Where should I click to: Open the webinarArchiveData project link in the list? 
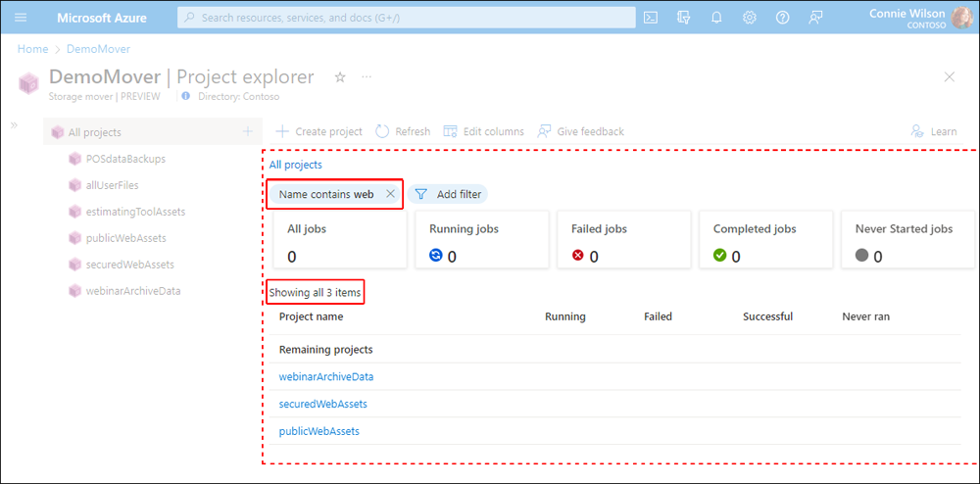326,376
